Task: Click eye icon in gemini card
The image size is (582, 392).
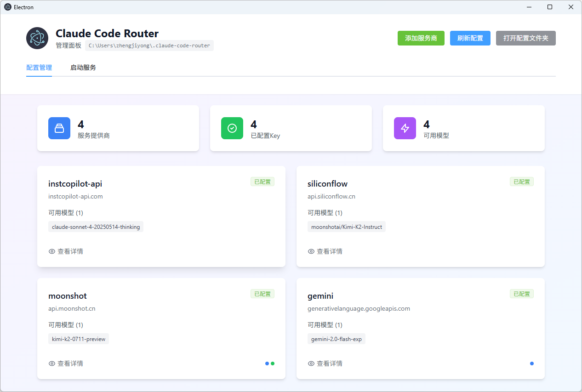Action: pyautogui.click(x=311, y=364)
